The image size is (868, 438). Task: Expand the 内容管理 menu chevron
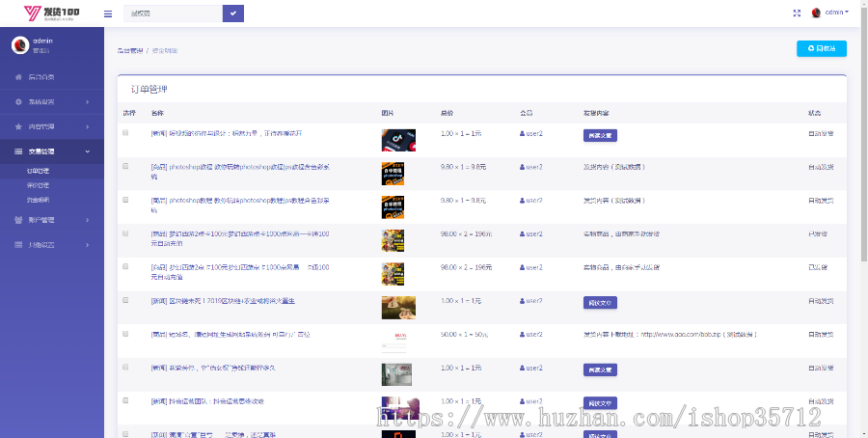click(88, 126)
